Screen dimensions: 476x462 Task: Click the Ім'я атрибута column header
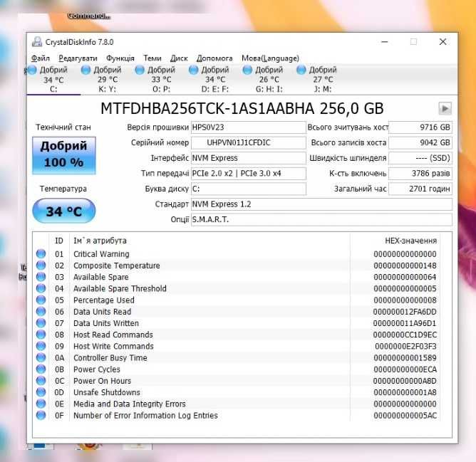click(x=209, y=241)
